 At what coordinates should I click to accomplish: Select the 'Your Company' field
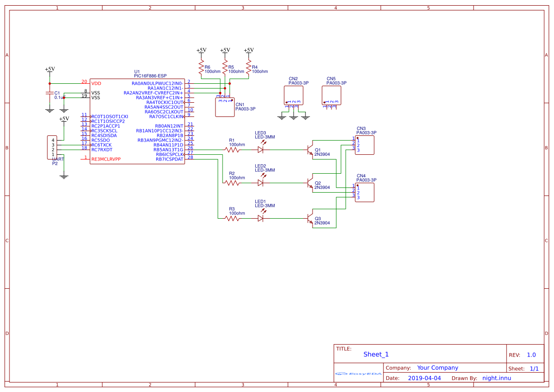coord(438,368)
